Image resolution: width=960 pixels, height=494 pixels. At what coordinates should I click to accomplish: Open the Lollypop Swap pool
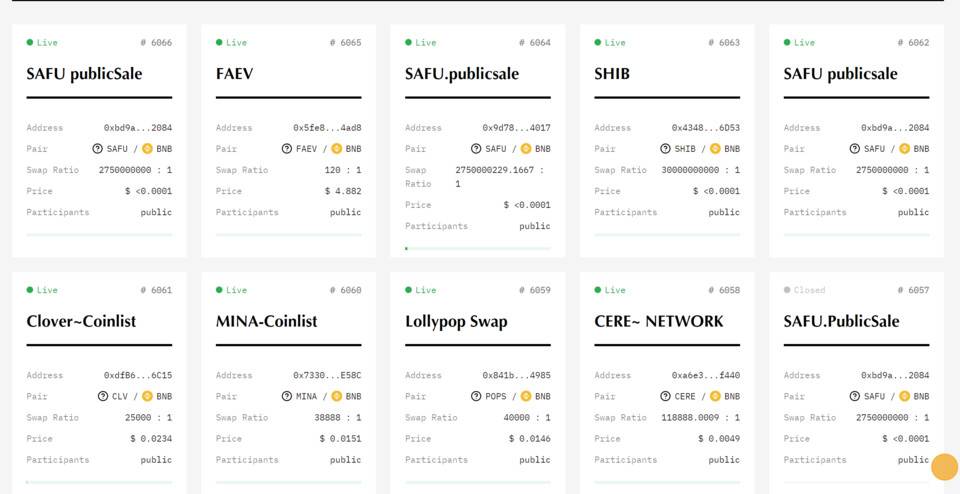pyautogui.click(x=456, y=321)
